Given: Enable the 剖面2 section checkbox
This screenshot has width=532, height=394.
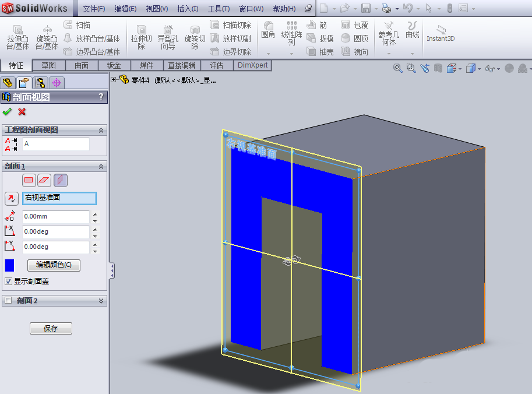Looking at the screenshot, I should point(8,299).
